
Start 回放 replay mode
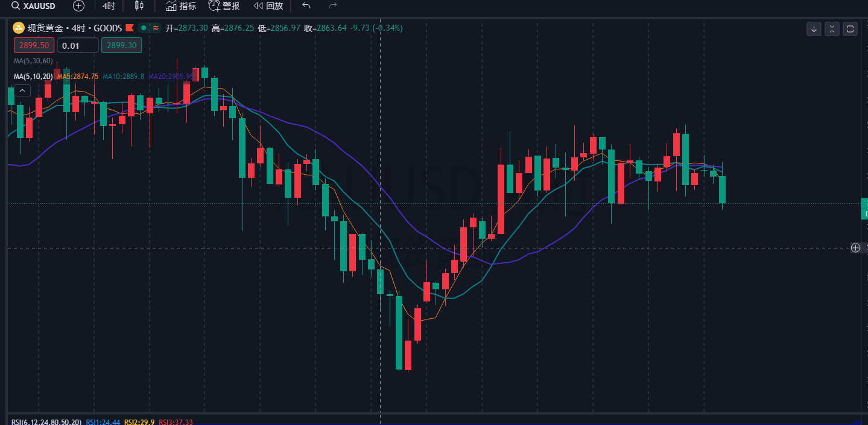tap(268, 6)
